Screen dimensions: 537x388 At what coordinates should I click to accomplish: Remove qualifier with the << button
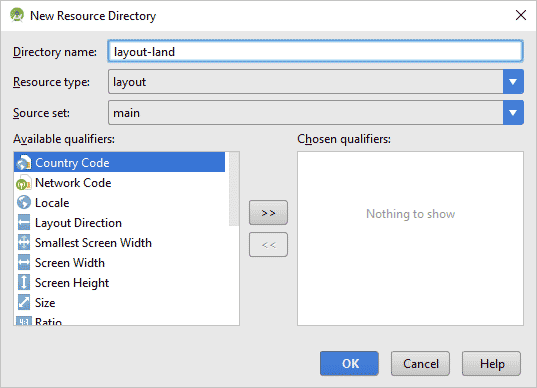point(268,245)
